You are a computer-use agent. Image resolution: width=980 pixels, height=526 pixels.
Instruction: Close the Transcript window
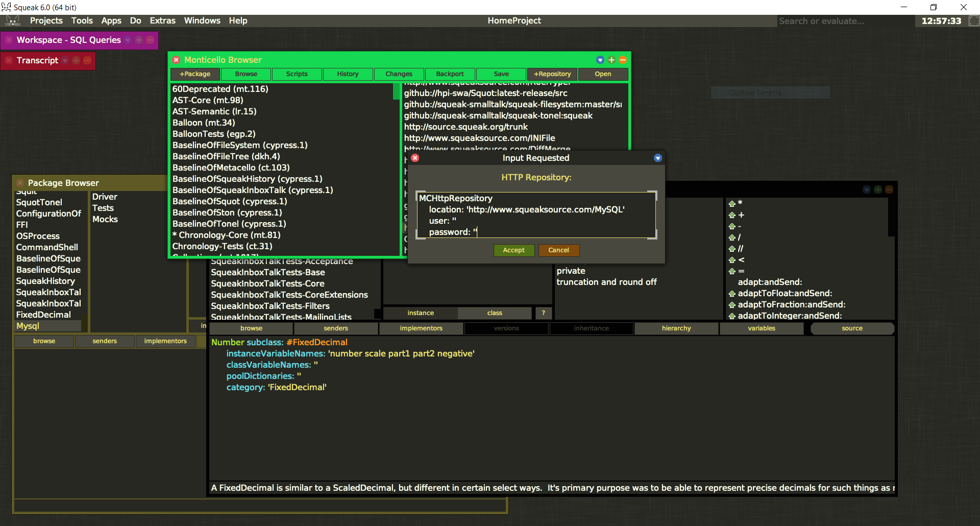[9, 60]
